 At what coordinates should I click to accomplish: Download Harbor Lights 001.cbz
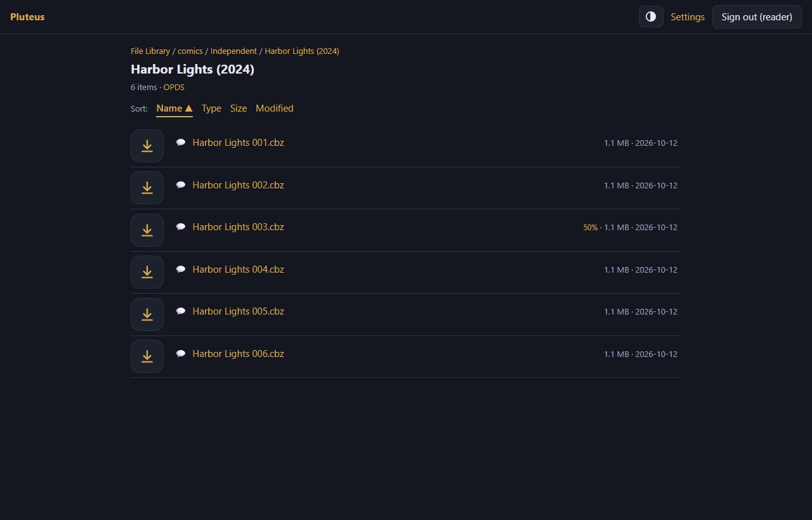(x=147, y=146)
